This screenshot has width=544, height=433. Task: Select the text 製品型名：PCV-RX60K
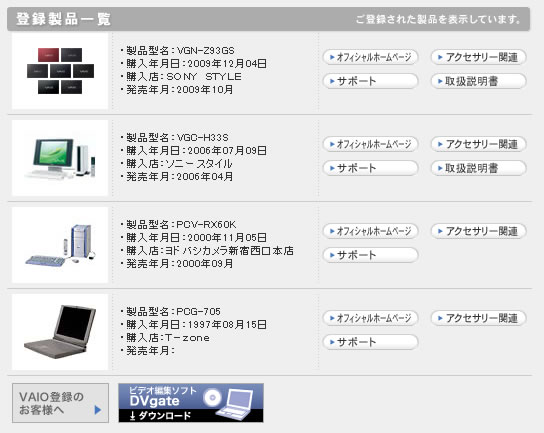[181, 225]
